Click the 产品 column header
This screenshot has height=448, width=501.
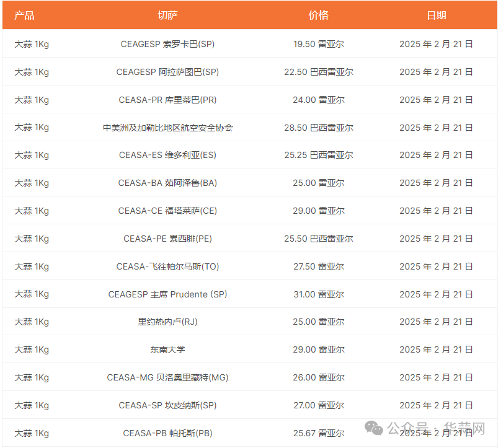24,15
